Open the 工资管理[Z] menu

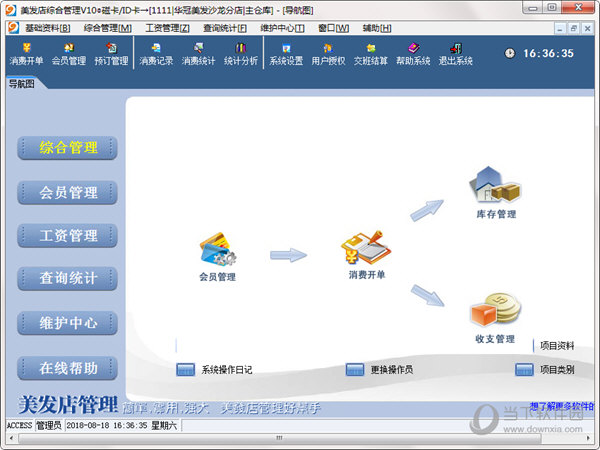[x=168, y=28]
